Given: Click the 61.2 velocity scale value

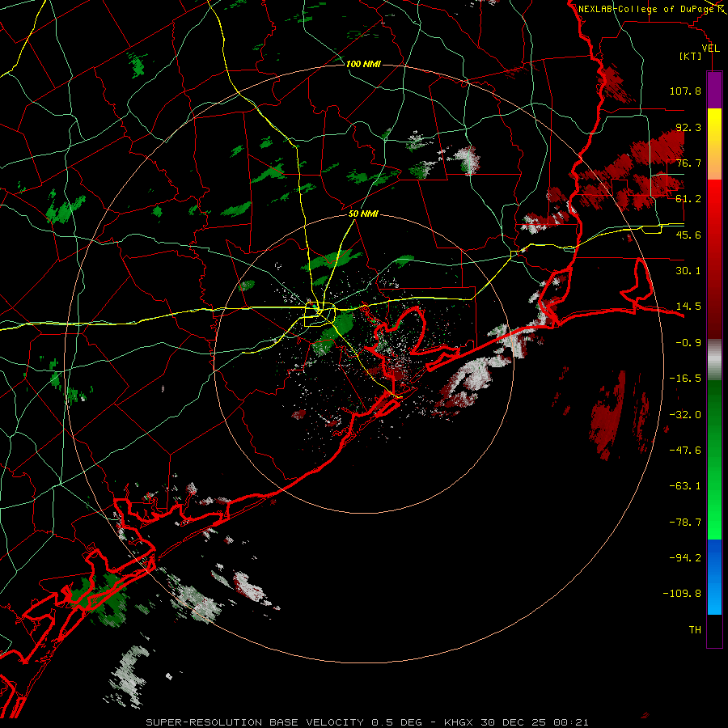Looking at the screenshot, I should click(688, 199).
